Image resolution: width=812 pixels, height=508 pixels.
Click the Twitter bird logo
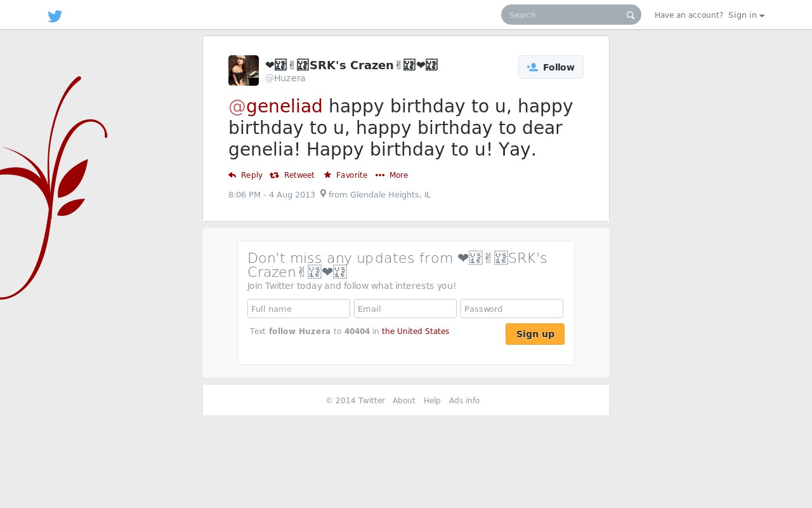click(55, 16)
